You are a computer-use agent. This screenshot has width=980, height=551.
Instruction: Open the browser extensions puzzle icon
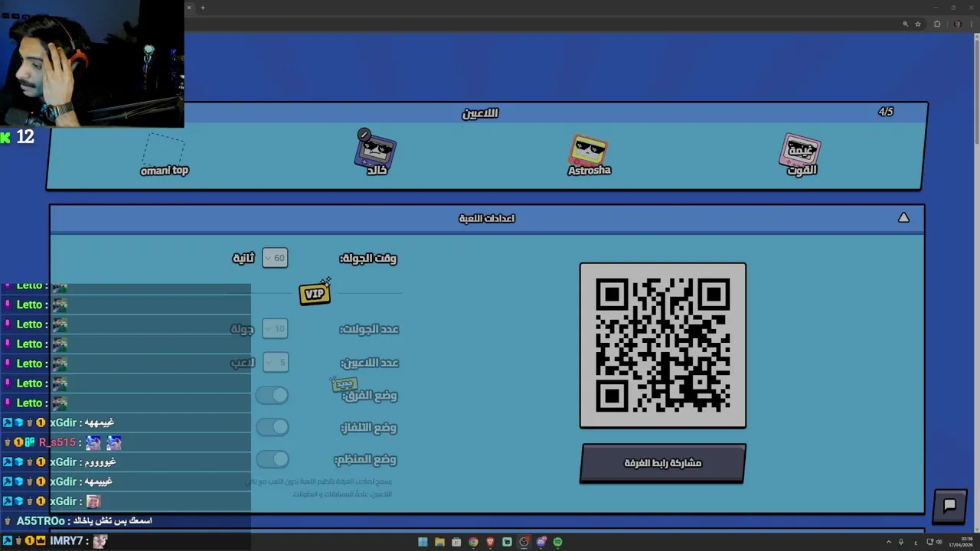tap(937, 24)
